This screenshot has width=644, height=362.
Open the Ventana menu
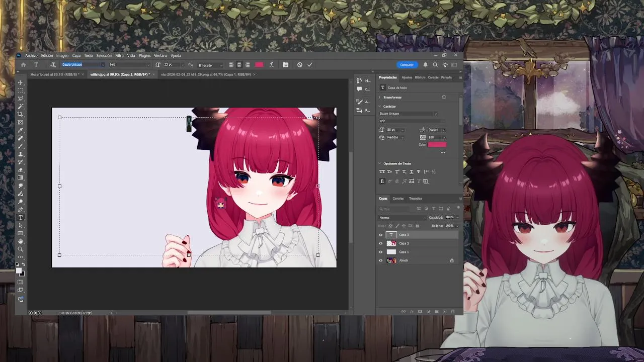click(160, 56)
